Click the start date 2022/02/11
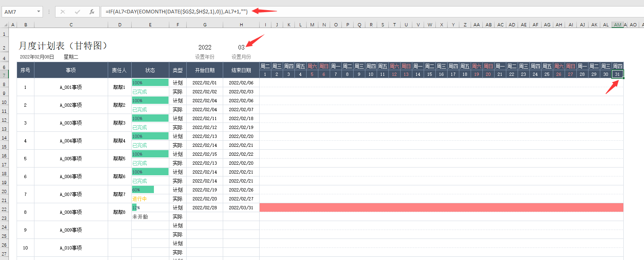Screen dimensions: 644x260 (205, 118)
